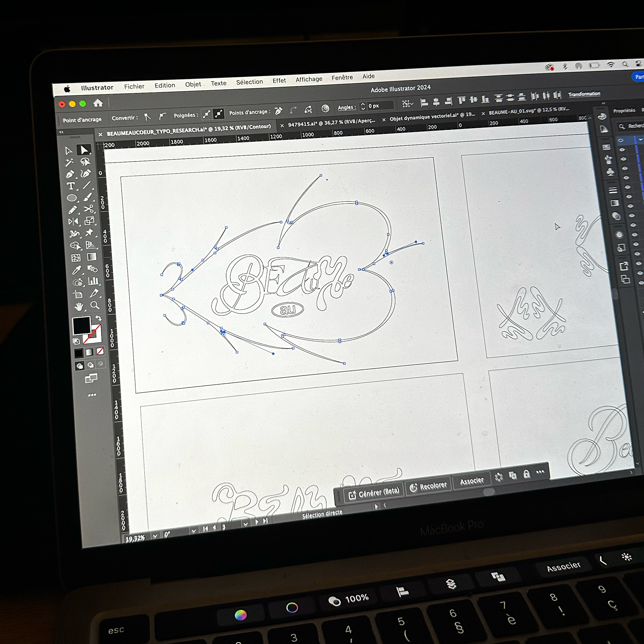The image size is (644, 644).
Task: Select the Pen tool
Action: [x=70, y=175]
